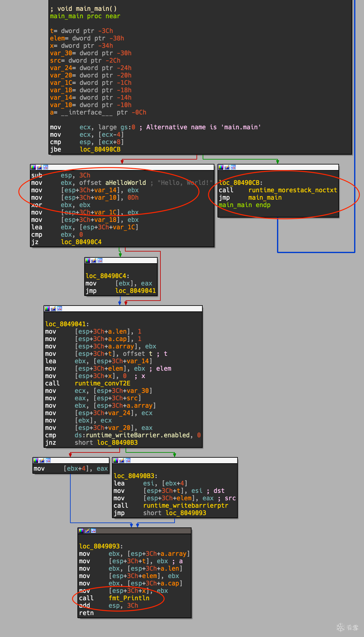Click the group nodes icon on the loc_8049041 block
This screenshot has width=364, height=637.
[x=60, y=309]
